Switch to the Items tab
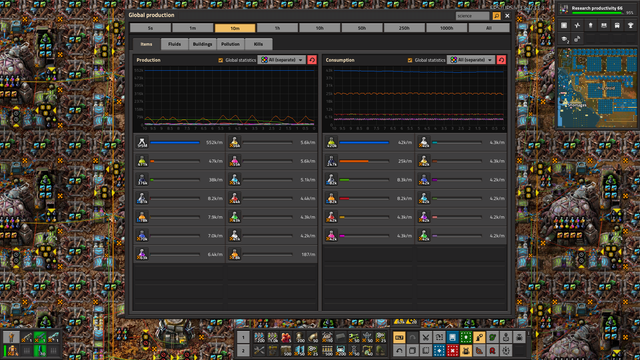The height and width of the screenshot is (360, 640). point(147,44)
